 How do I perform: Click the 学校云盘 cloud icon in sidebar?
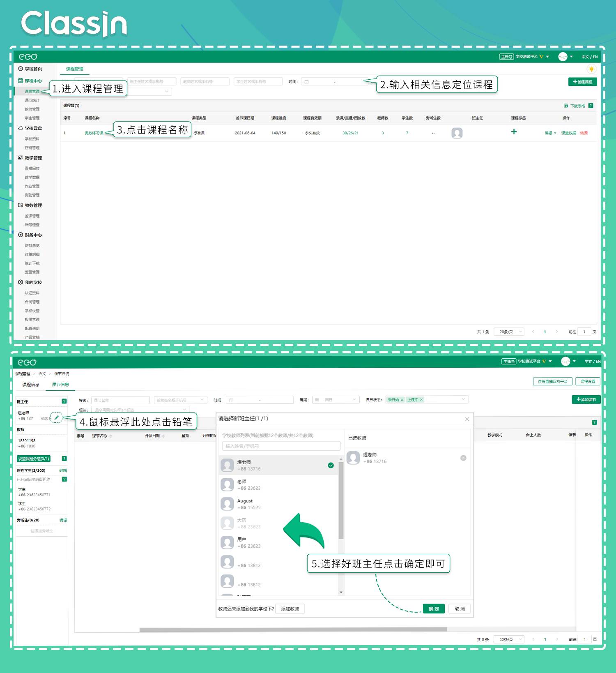(x=21, y=128)
